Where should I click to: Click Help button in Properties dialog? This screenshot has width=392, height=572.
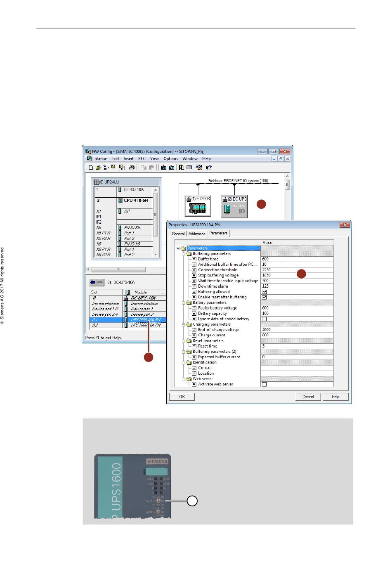click(335, 397)
